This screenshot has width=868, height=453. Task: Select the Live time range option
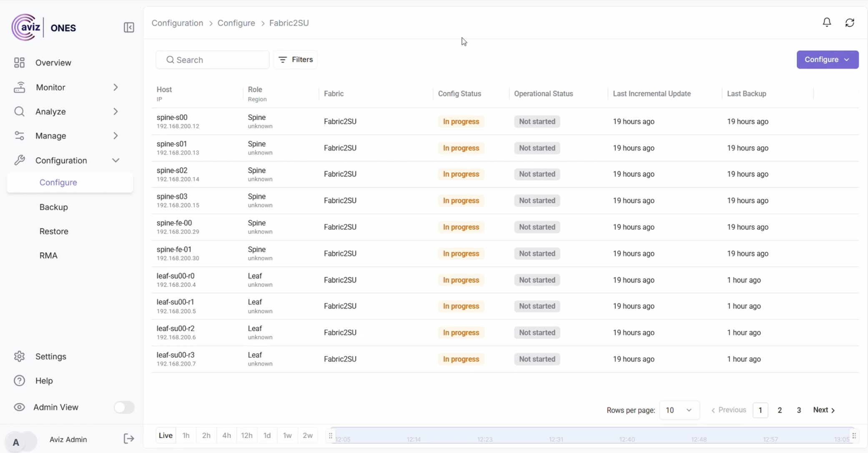pos(166,435)
